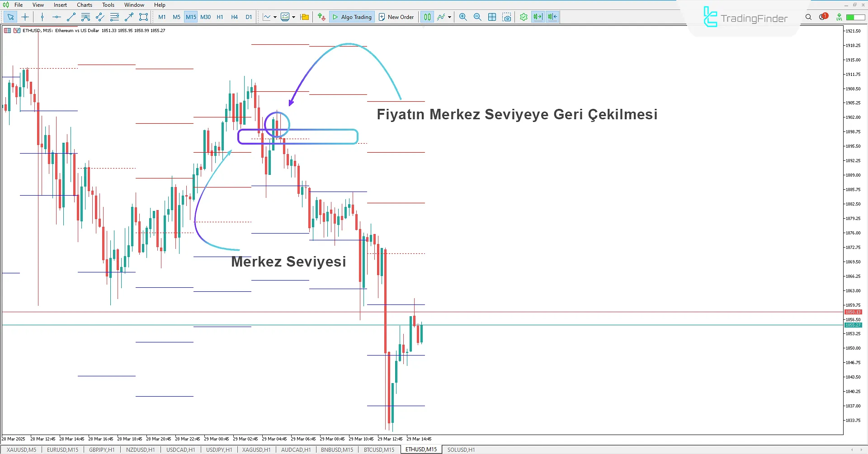Viewport: 868px width, 454px height.
Task: Switch to the XAUUSD,M5 chart tab
Action: pyautogui.click(x=21, y=449)
